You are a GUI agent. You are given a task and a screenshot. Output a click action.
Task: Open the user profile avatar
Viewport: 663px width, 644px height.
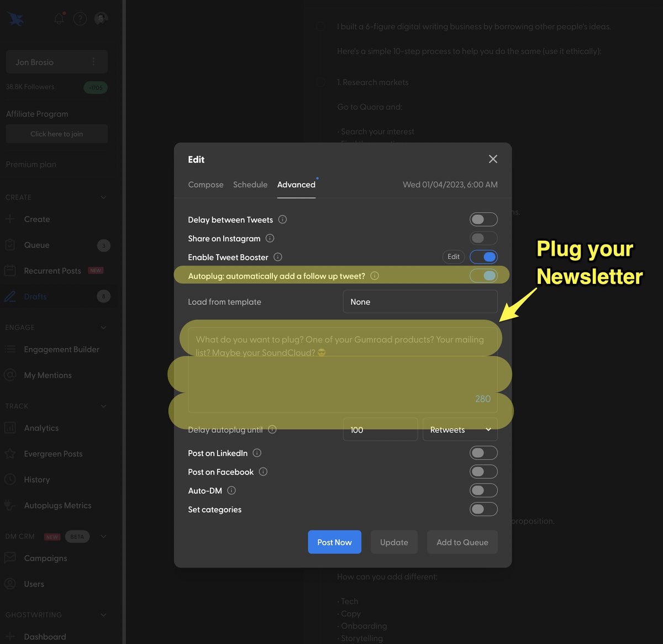[101, 19]
